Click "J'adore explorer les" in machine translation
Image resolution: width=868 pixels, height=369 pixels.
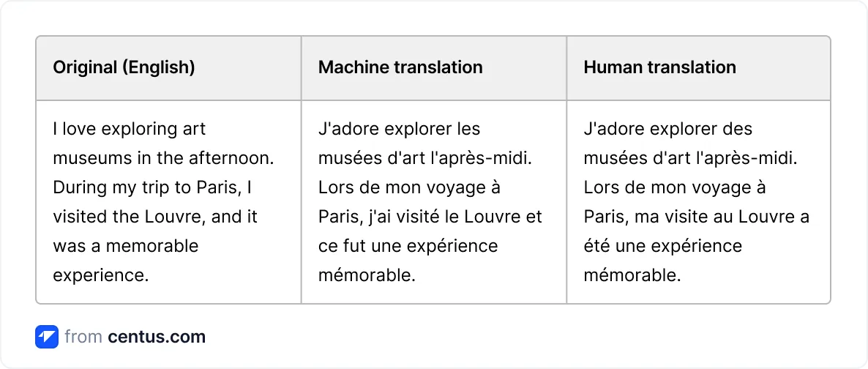(x=399, y=129)
